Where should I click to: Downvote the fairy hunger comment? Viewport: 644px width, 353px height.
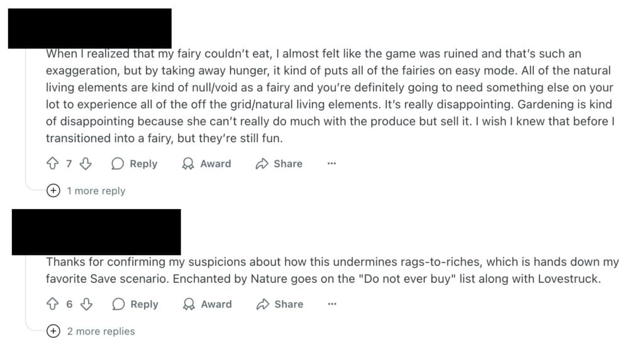tap(86, 163)
